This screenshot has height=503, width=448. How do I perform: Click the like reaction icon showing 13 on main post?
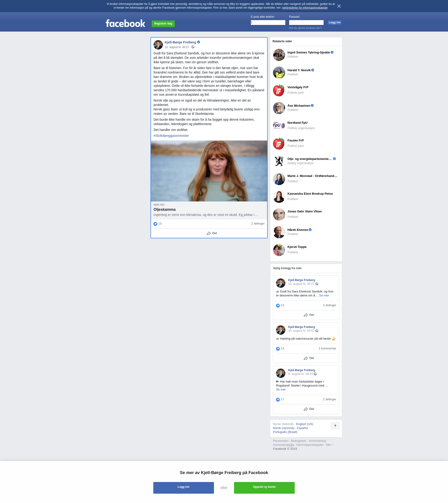click(155, 224)
